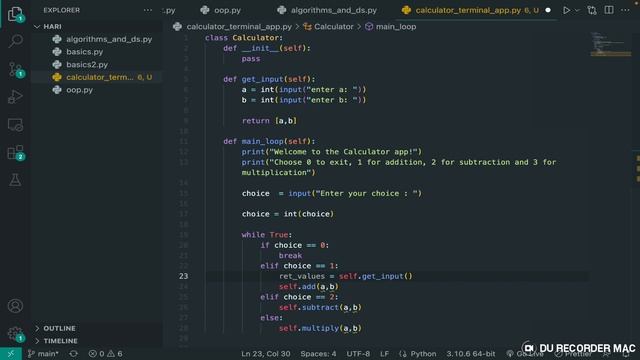Image resolution: width=640 pixels, height=360 pixels.
Task: Click the Explorer more actions ellipsis
Action: pos(148,10)
